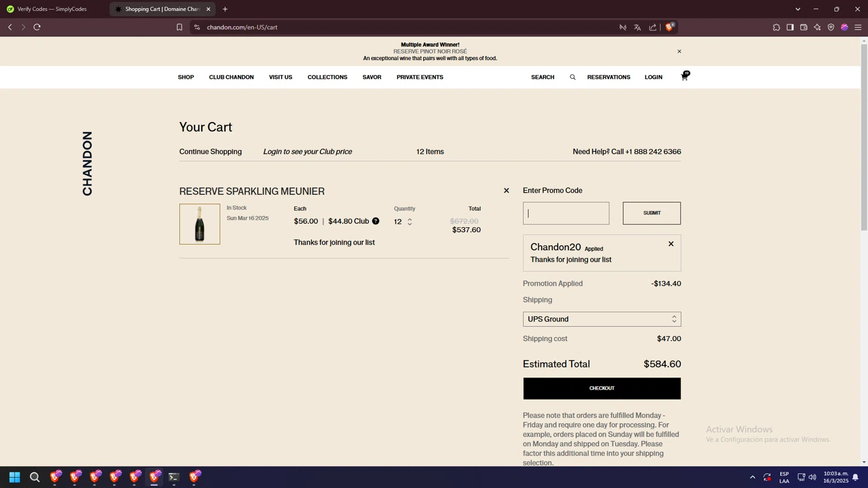
Task: View site information icon in address bar
Action: [197, 27]
